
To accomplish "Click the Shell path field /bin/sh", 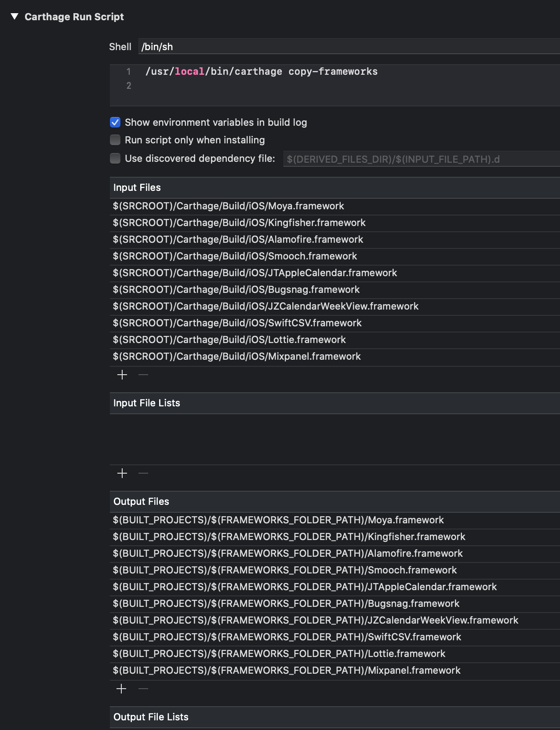I will (x=349, y=47).
